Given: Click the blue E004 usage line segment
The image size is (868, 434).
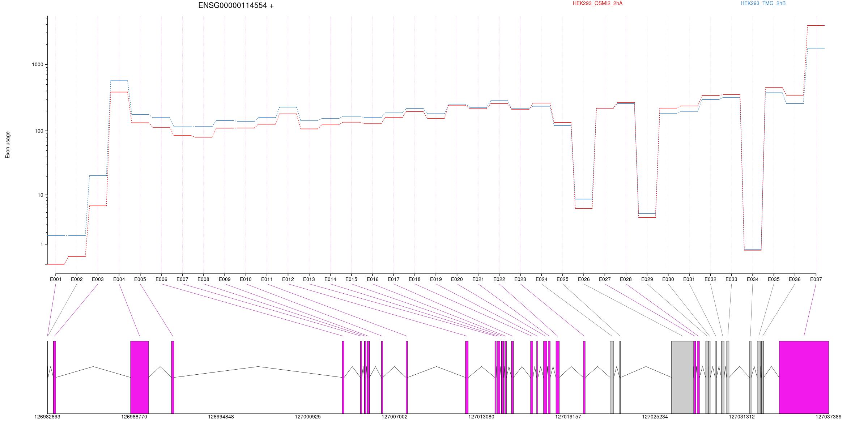Looking at the screenshot, I should [x=119, y=81].
